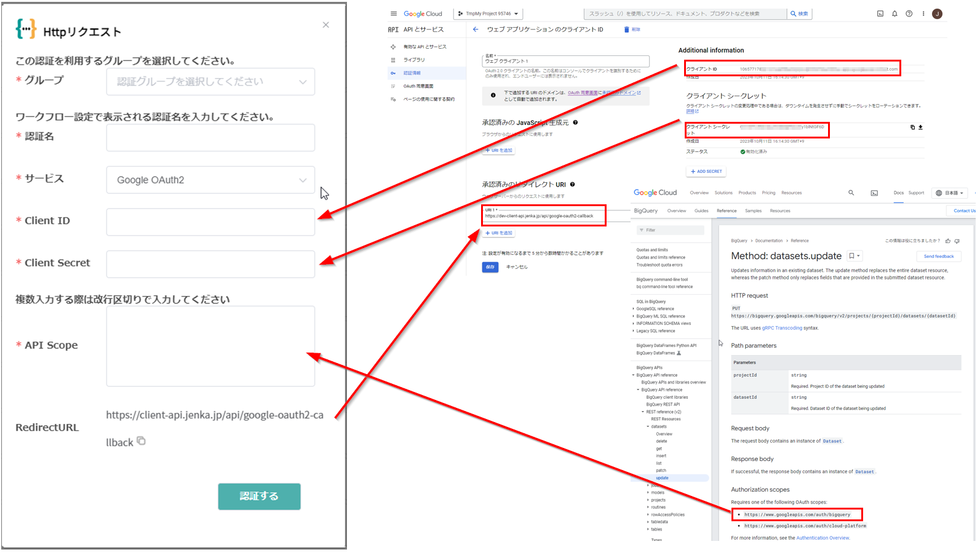
Task: Open ページの使用に関する契約 in sidebar
Action: point(429,99)
